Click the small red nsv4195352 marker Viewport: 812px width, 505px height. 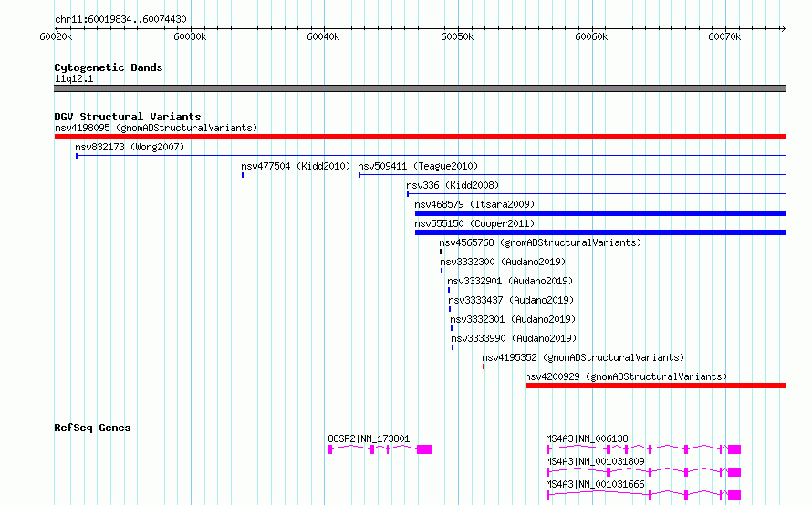pos(484,366)
